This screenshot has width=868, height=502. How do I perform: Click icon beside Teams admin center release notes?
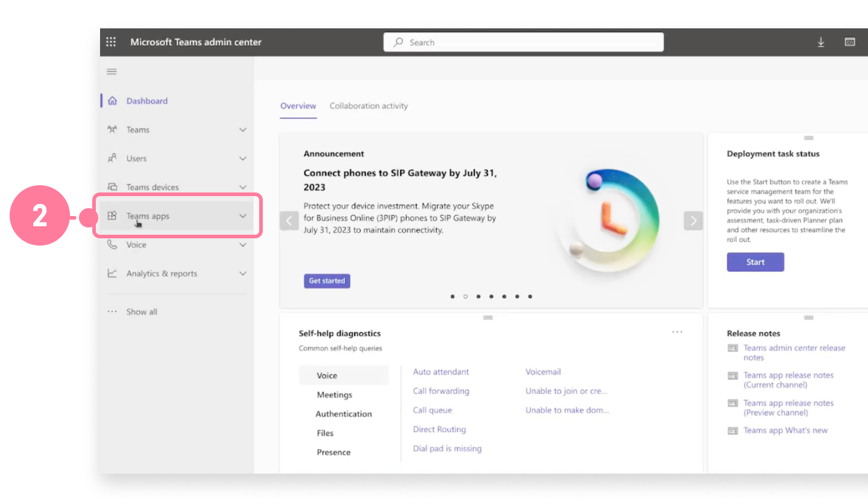pos(733,348)
